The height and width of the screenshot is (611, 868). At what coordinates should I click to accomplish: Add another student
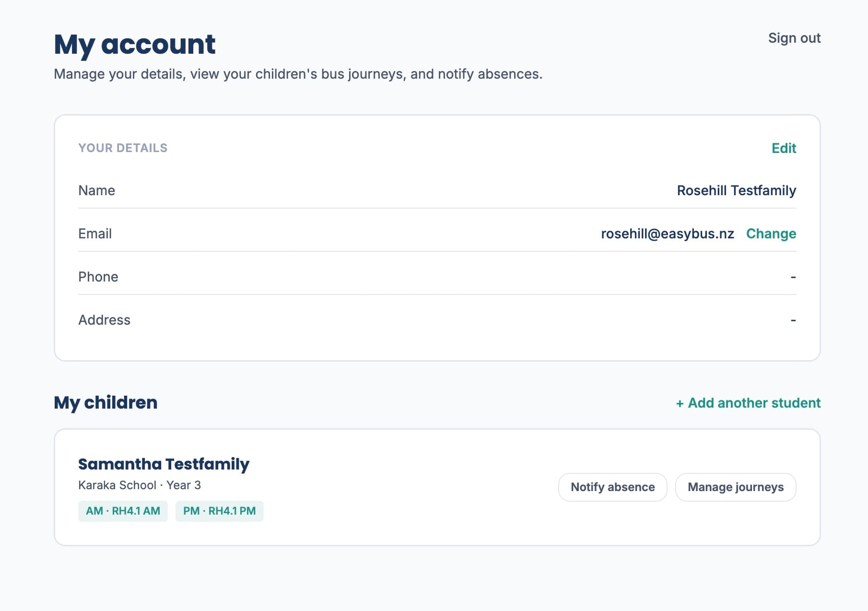click(x=748, y=403)
